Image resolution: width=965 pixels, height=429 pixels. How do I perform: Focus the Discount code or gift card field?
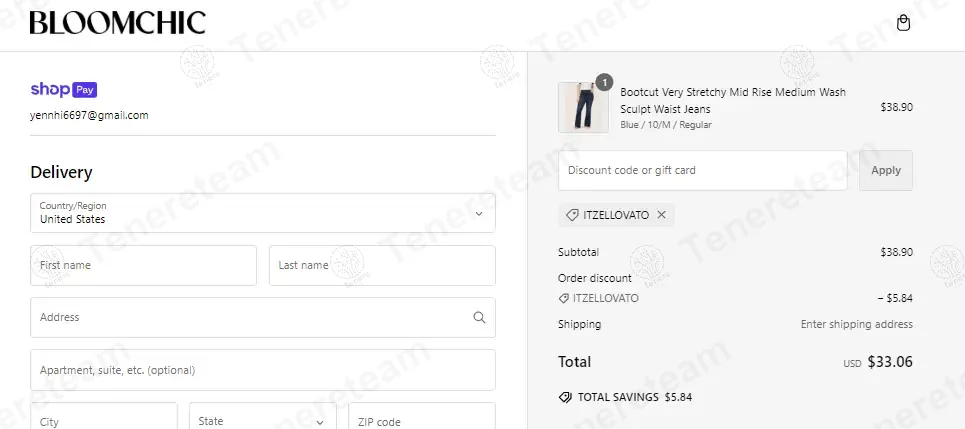coord(703,170)
